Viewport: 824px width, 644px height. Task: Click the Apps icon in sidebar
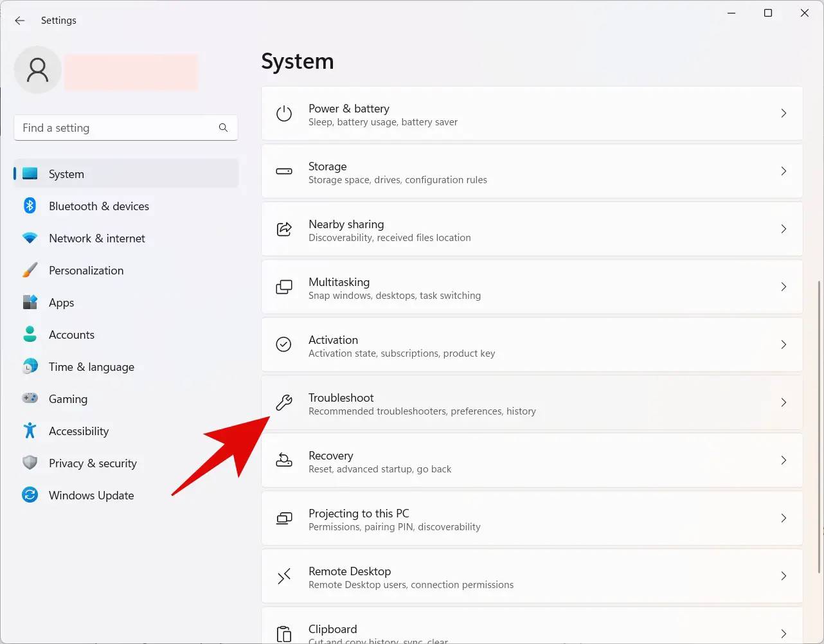click(x=30, y=302)
